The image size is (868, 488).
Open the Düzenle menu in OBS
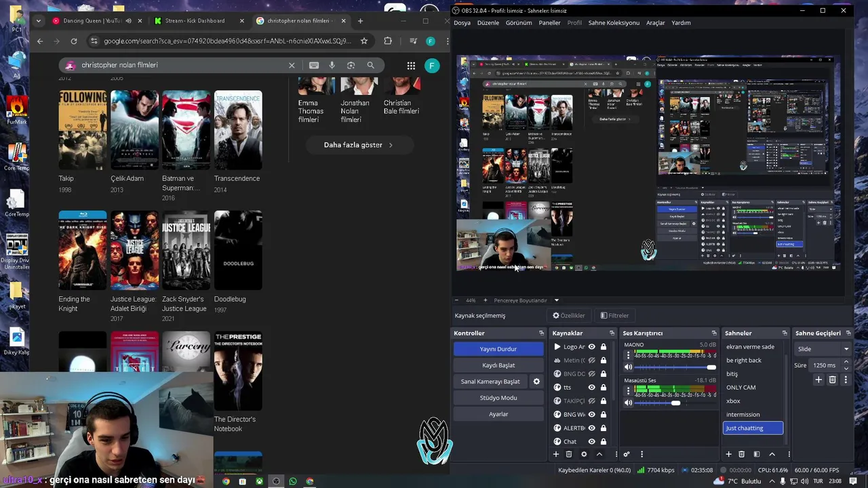[x=488, y=22]
